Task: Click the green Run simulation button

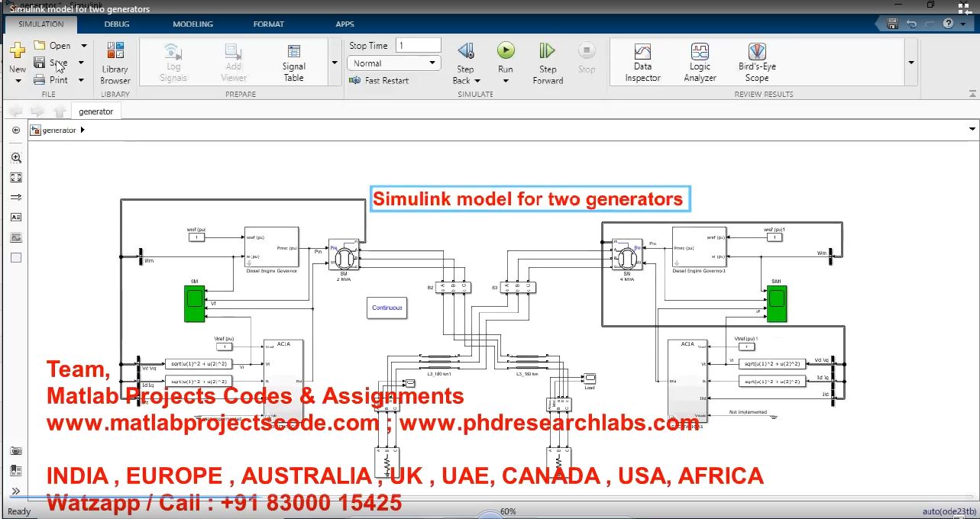Action: click(x=506, y=52)
